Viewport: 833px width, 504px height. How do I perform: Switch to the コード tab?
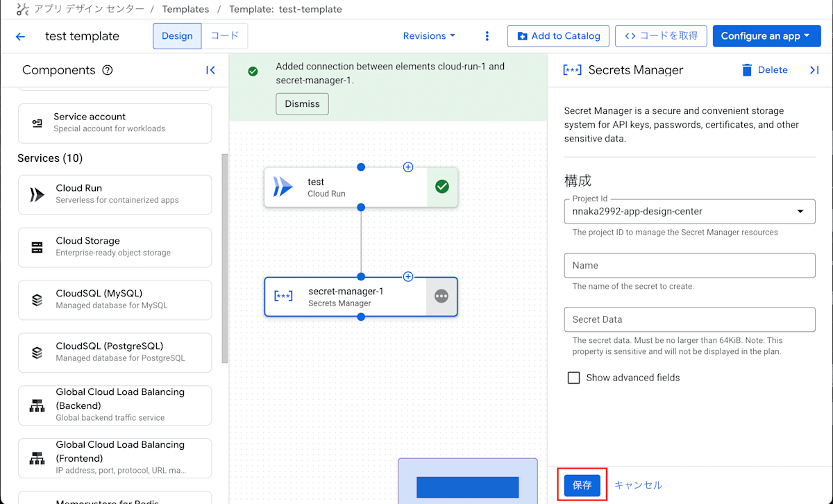[224, 36]
